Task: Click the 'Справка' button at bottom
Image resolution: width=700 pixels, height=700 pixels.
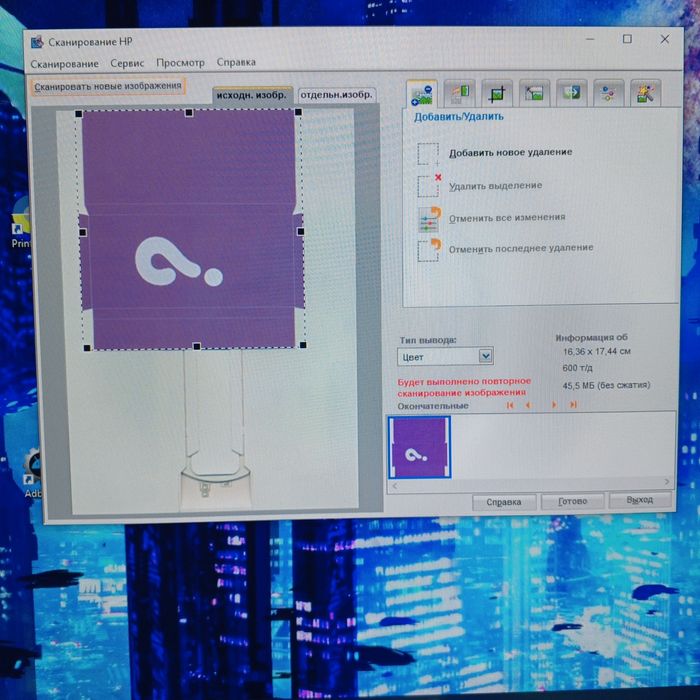Action: click(504, 502)
